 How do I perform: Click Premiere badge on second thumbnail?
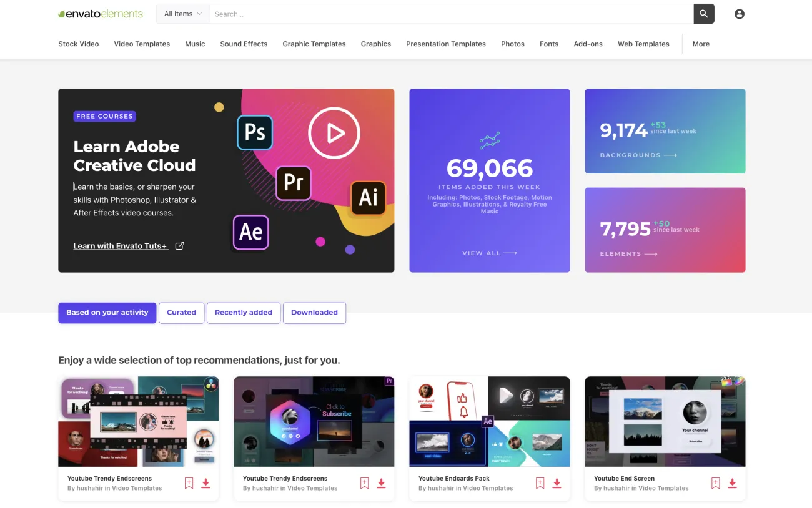pyautogui.click(x=389, y=381)
